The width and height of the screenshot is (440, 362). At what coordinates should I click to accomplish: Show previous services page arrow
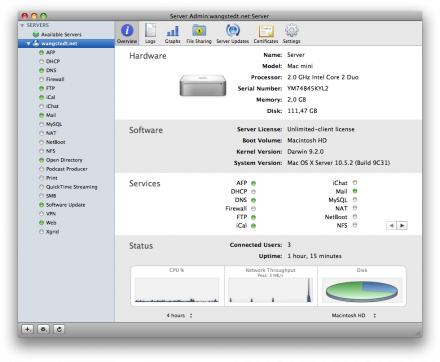391,226
